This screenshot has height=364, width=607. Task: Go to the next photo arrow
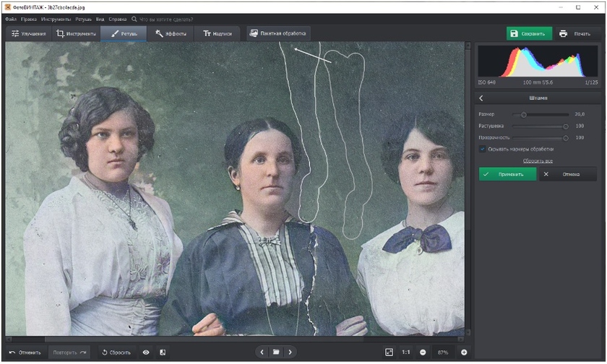click(x=290, y=352)
